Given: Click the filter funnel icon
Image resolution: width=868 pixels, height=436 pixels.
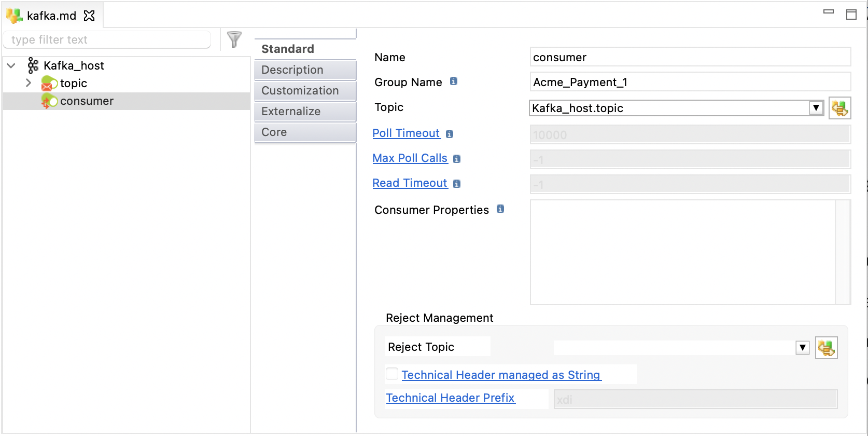Looking at the screenshot, I should (234, 39).
